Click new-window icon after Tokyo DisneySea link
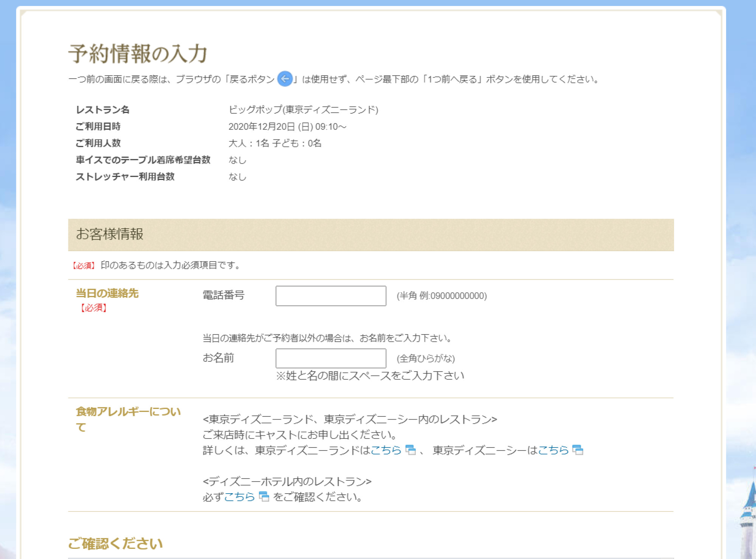 [578, 450]
